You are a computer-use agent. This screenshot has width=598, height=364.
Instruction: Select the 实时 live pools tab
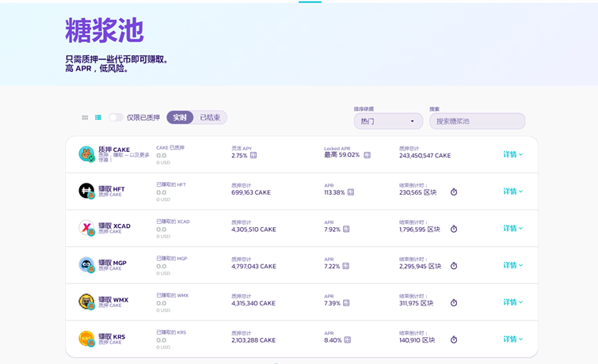(180, 117)
